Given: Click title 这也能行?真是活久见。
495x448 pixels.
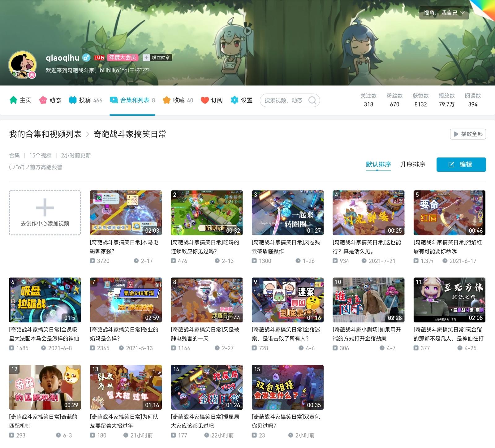Looking at the screenshot, I should coord(367,247).
